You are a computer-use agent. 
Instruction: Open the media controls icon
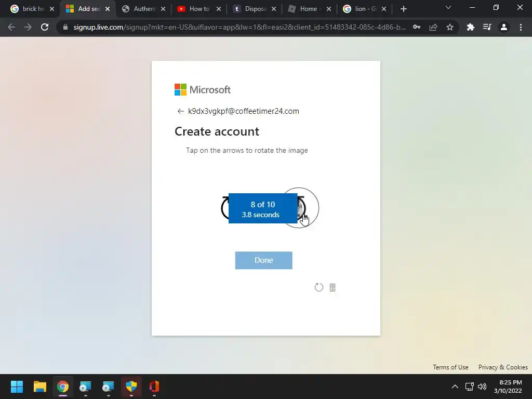tap(487, 27)
